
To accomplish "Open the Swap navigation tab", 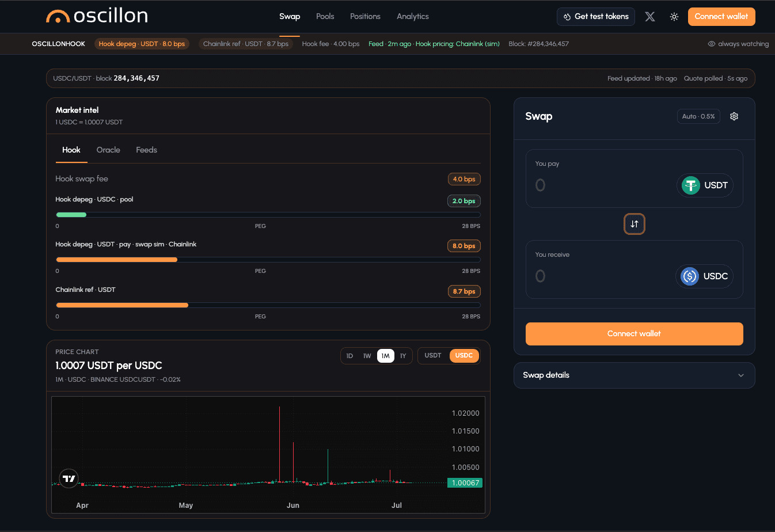I will [x=290, y=16].
